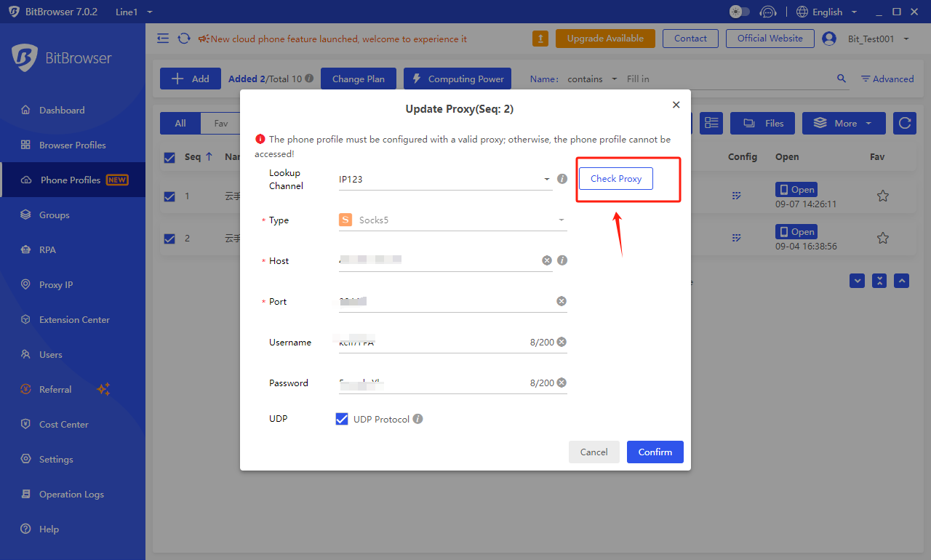This screenshot has height=560, width=931.
Task: Click the info icon beside Lookup Channel
Action: point(562,179)
